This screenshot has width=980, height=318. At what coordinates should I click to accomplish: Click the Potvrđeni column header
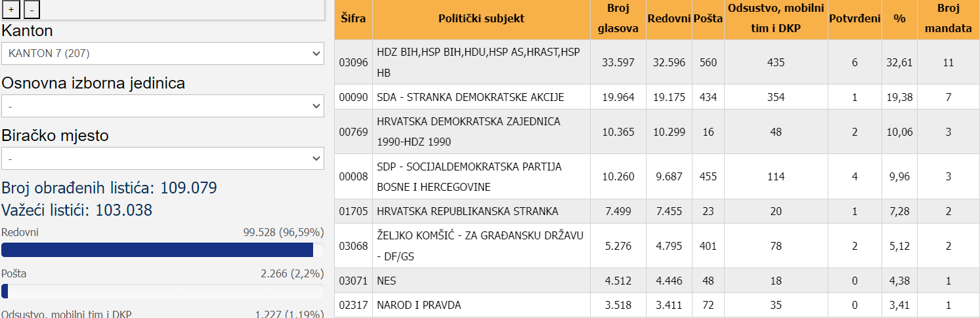coord(855,19)
